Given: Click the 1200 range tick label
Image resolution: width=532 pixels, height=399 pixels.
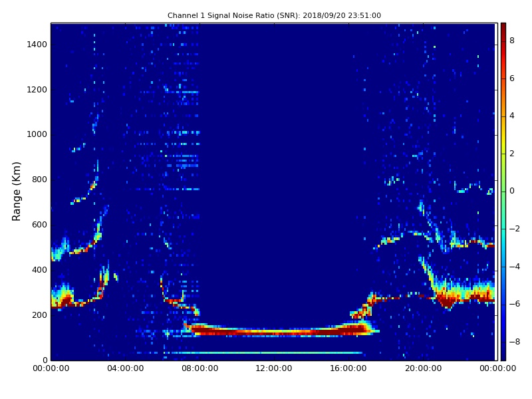Looking at the screenshot, I should (37, 90).
